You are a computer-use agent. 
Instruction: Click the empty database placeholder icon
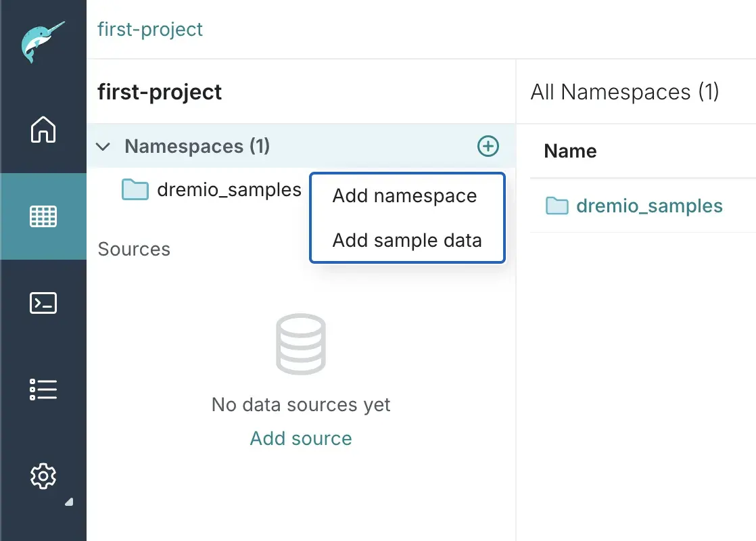301,344
